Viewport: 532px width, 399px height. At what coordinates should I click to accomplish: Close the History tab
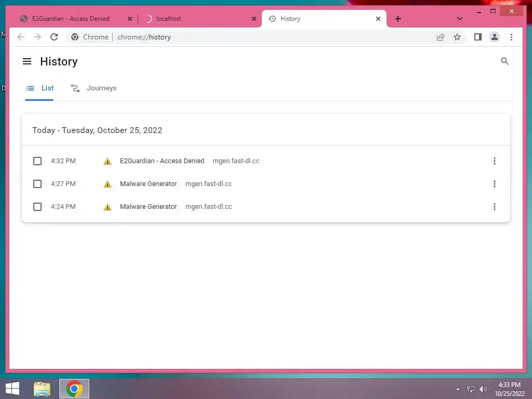(378, 19)
